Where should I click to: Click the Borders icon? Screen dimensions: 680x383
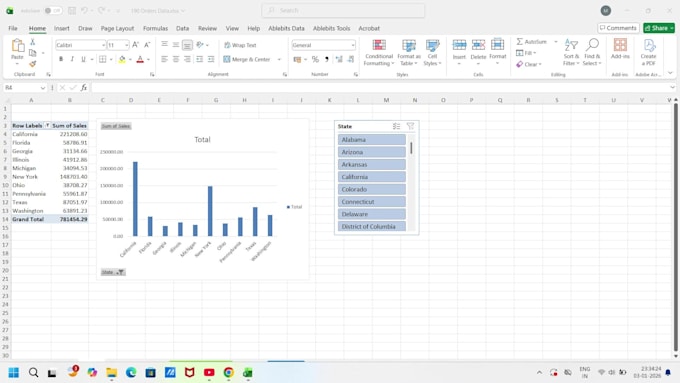[102, 59]
